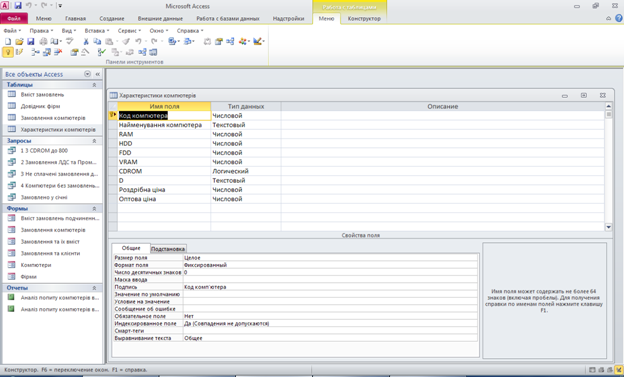The height and width of the screenshot is (377, 624).
Task: Select the Роздрібна ціна field row
Action: (x=357, y=190)
